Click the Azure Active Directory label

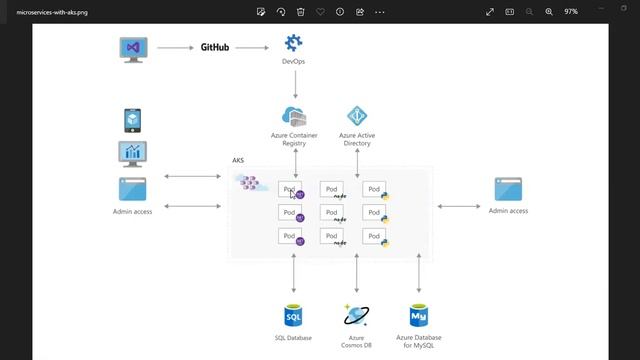[357, 139]
